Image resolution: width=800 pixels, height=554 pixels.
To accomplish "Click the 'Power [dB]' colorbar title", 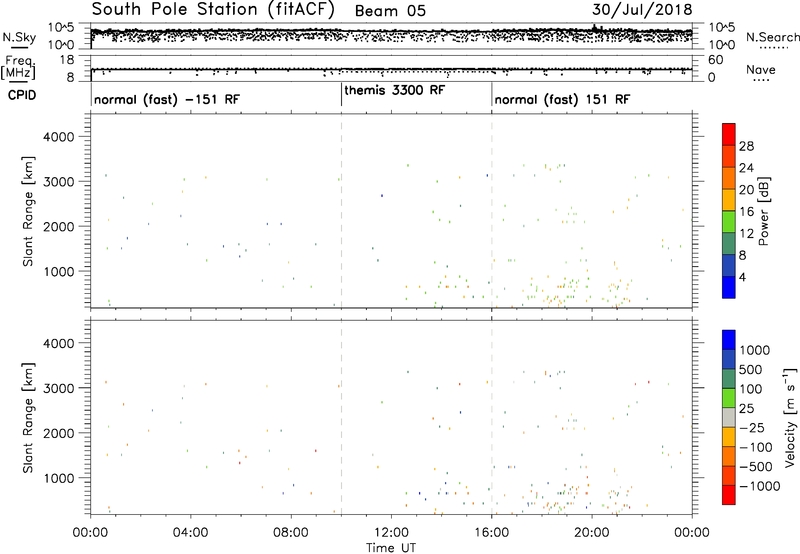I will click(764, 211).
